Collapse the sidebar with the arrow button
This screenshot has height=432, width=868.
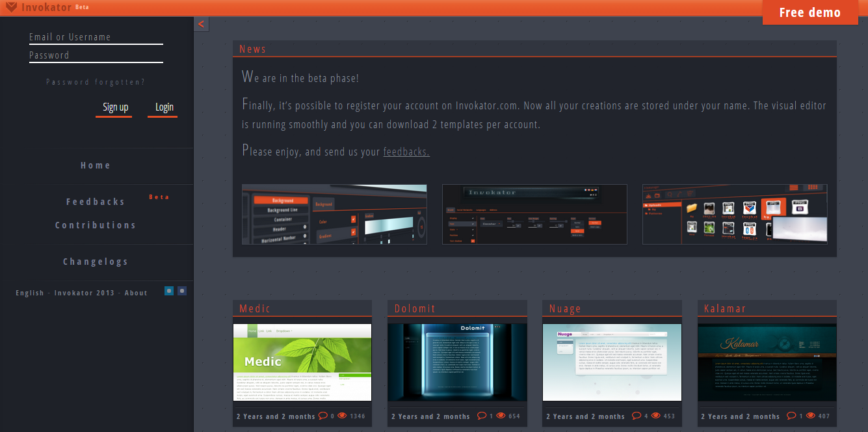coord(201,24)
